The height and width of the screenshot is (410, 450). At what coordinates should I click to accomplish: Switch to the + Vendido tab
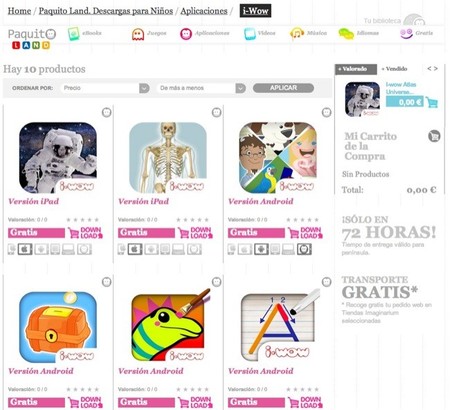point(394,69)
